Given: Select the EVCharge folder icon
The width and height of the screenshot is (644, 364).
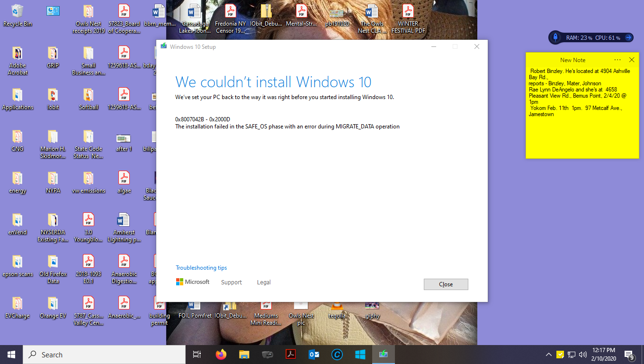Looking at the screenshot, I should (18, 308).
